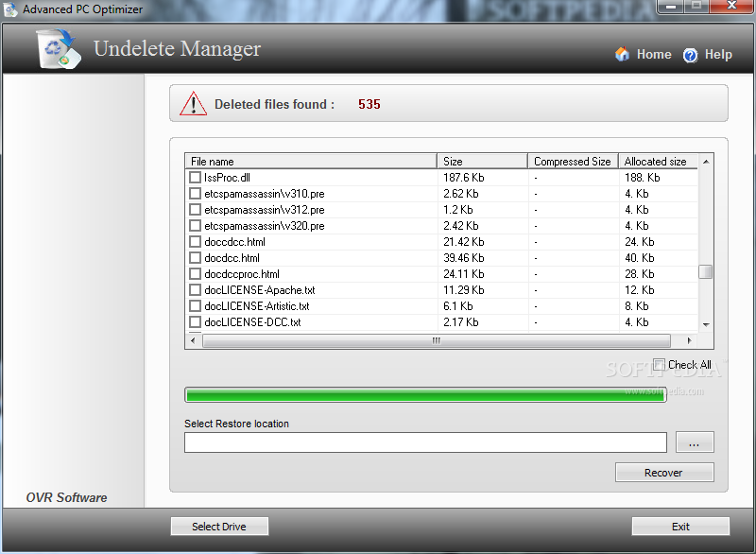Select the docLICENSE-Apache.txt file name
Image resolution: width=756 pixels, height=554 pixels.
(259, 290)
